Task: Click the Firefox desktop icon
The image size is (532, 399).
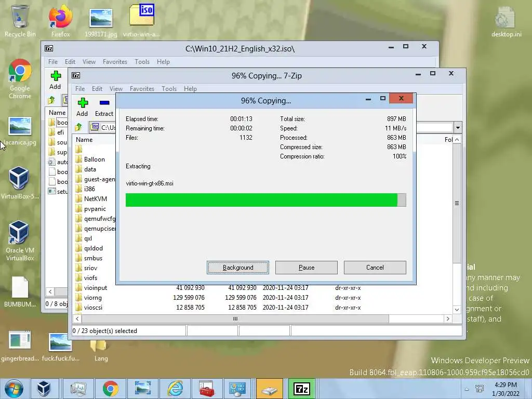Action: point(60,20)
